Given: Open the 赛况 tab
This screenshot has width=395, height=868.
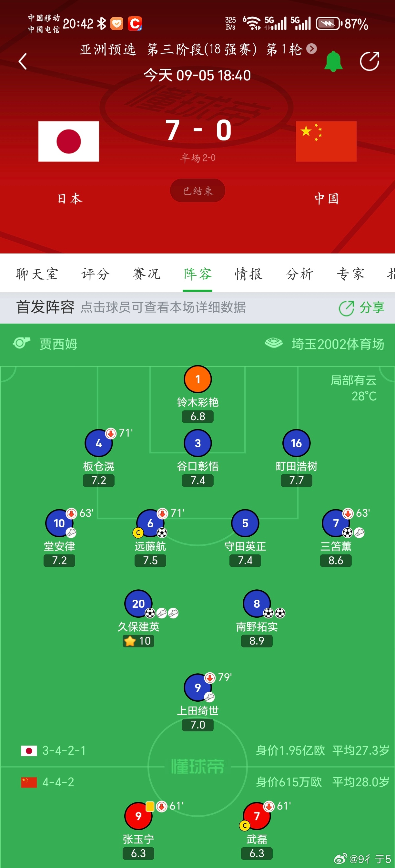Looking at the screenshot, I should click(147, 274).
